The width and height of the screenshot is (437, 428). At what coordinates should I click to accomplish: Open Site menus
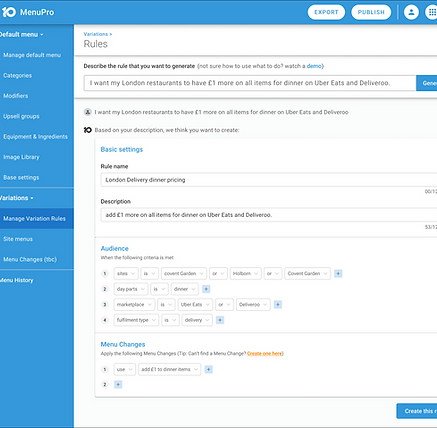point(18,239)
